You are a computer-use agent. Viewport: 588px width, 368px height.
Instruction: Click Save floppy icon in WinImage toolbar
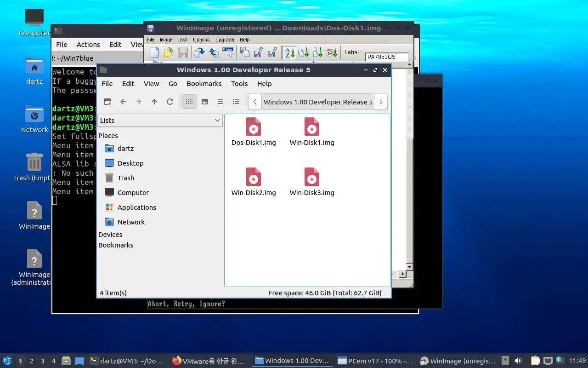[183, 52]
